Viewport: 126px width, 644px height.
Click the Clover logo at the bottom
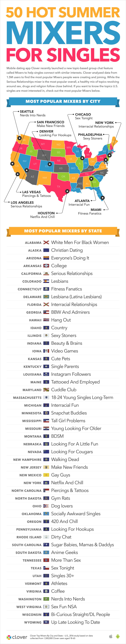pos(17,637)
